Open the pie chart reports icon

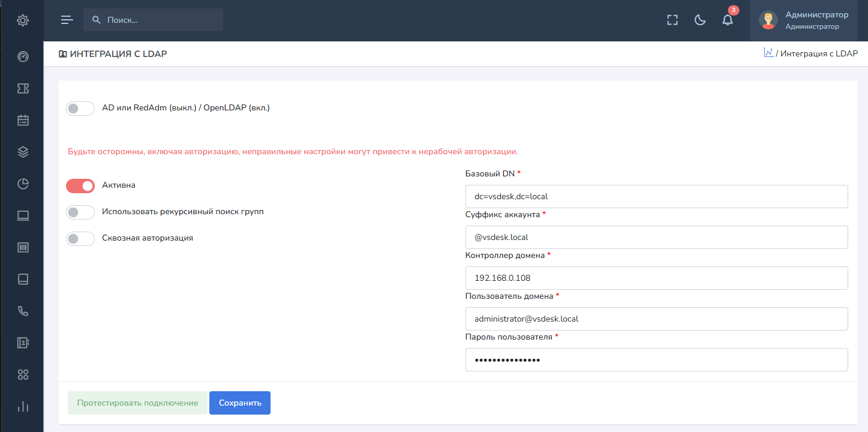pyautogui.click(x=23, y=184)
